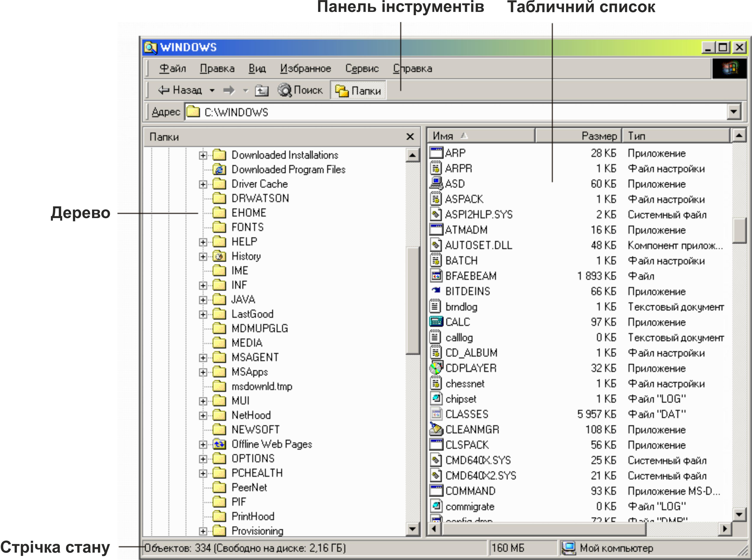This screenshot has height=560, width=752.
Task: Click the Назад back button
Action: [180, 91]
